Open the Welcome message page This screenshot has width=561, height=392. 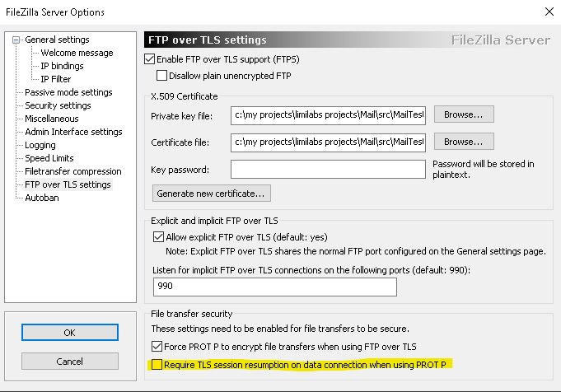(77, 53)
